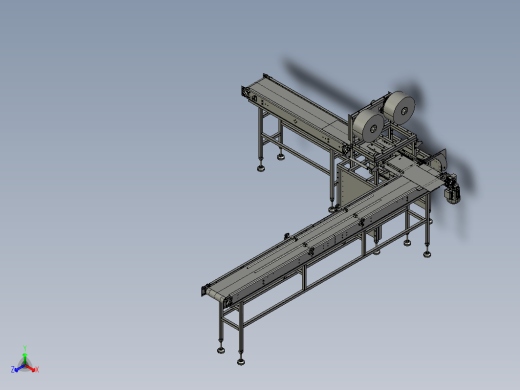Select the two paper rolls on the conveyor
Screen dimensions: 520x390
pyautogui.click(x=384, y=116)
